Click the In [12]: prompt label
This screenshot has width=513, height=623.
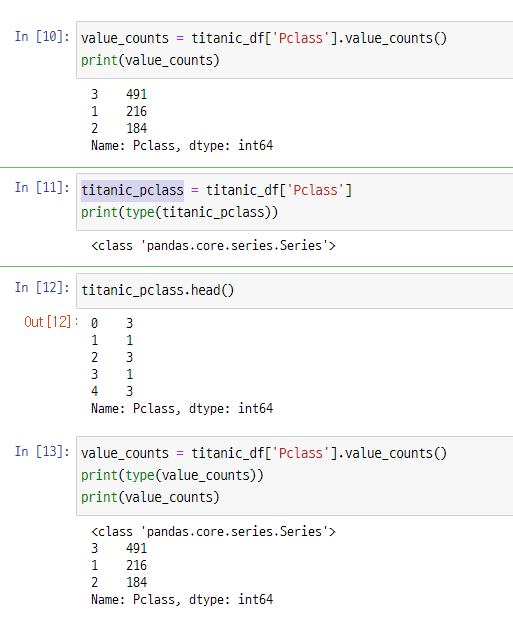click(42, 287)
